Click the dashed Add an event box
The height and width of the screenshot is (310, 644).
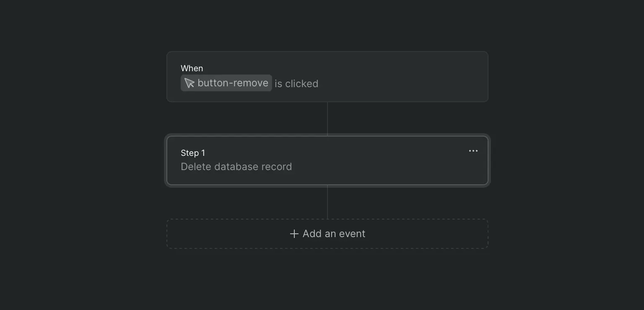(327, 234)
